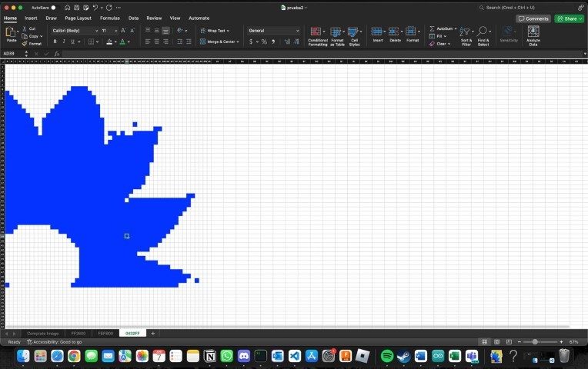Expand the Copy dropdown arrow
The width and height of the screenshot is (588, 369).
tap(42, 36)
